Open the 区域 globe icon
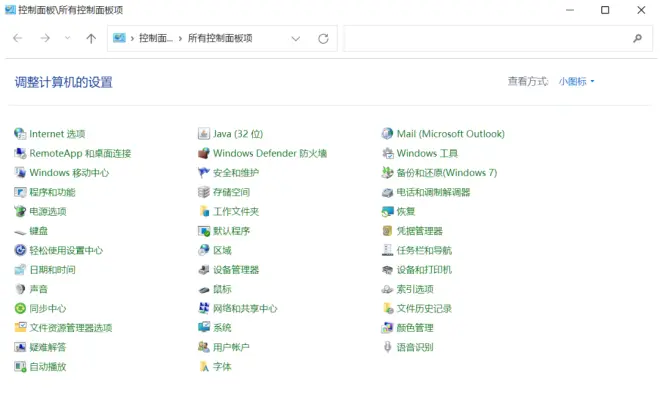 click(204, 250)
